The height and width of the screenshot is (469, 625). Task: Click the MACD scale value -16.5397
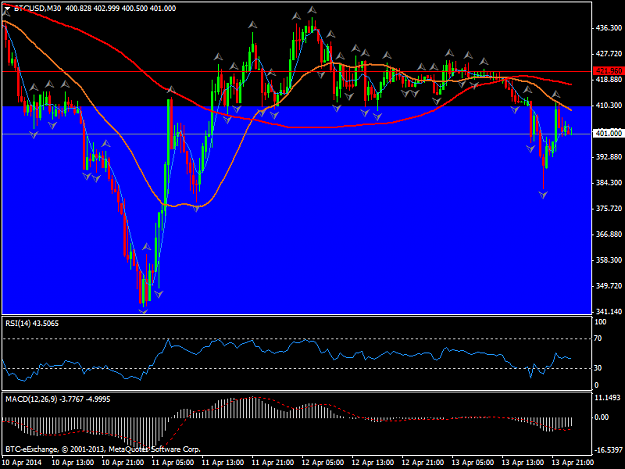click(608, 450)
